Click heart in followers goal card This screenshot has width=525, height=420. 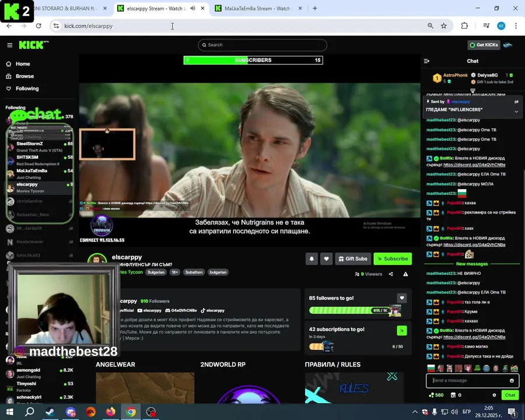(402, 297)
